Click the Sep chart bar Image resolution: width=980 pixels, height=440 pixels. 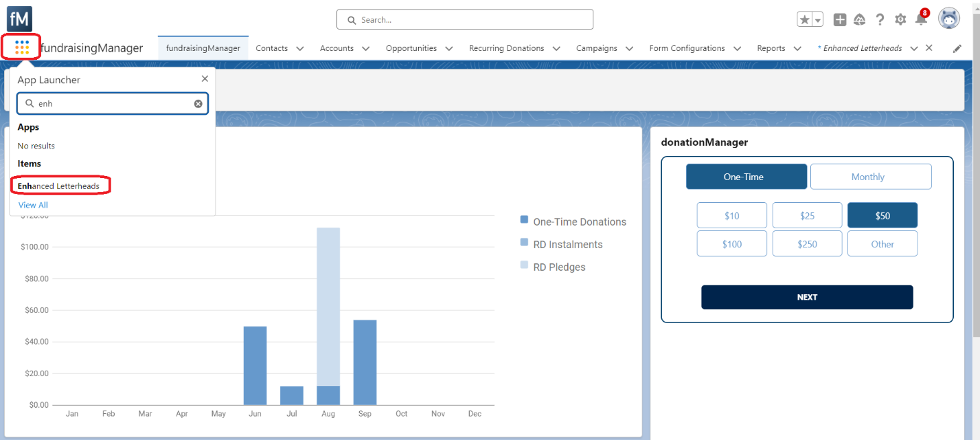(x=365, y=362)
